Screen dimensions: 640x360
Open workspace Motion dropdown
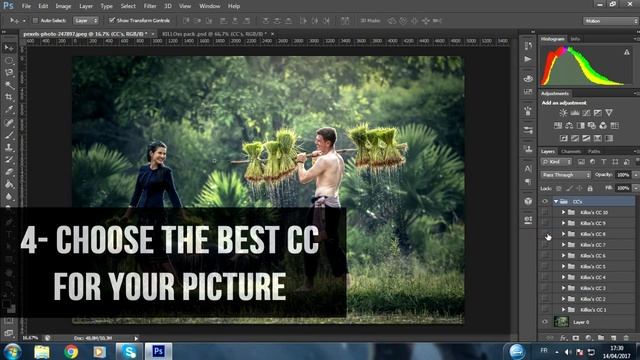[611, 21]
